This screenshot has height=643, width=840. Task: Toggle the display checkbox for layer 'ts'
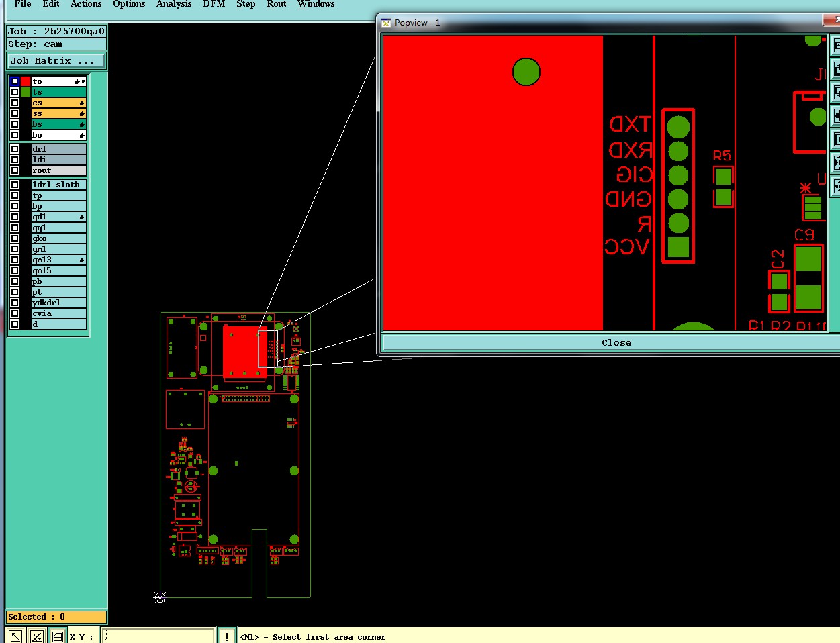point(15,92)
